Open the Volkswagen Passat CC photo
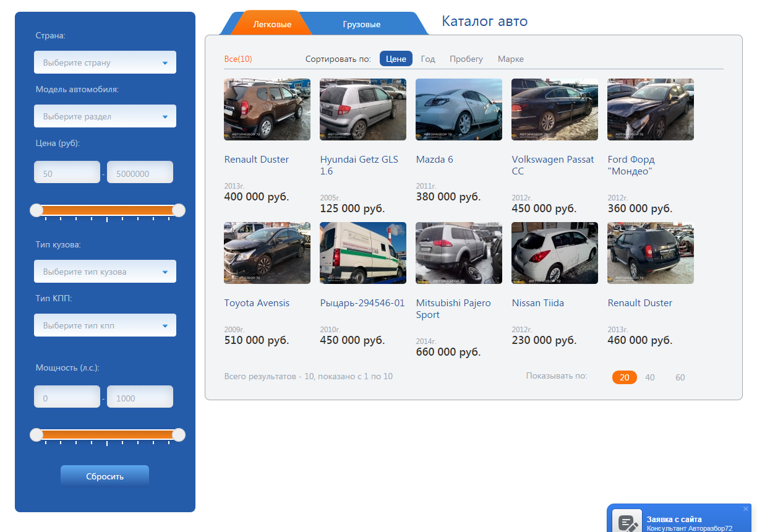757x532 pixels. click(x=555, y=109)
